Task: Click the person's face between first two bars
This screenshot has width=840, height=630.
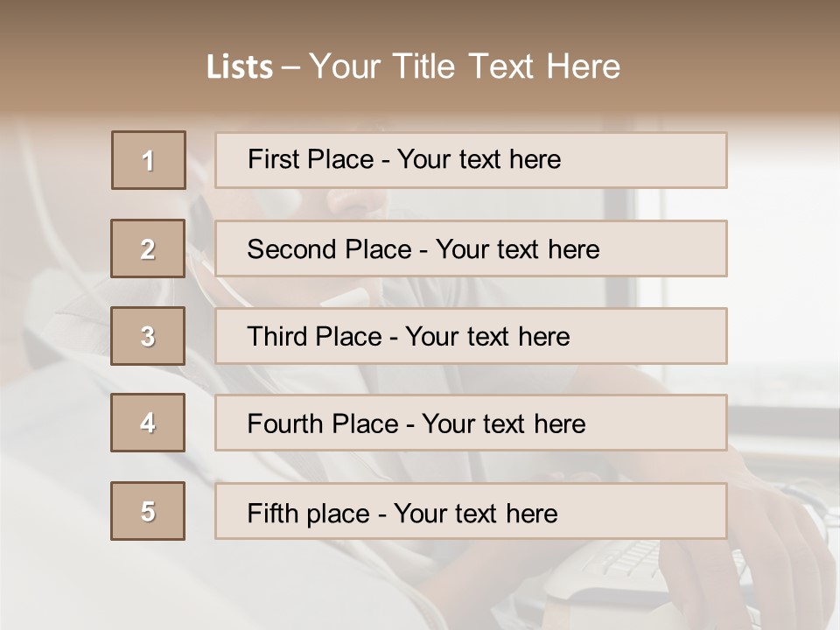Action: [367, 204]
